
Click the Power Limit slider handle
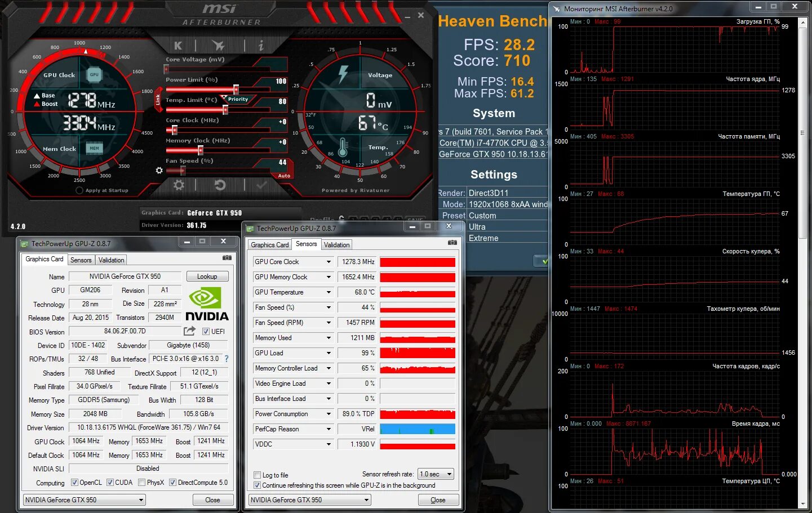[236, 90]
